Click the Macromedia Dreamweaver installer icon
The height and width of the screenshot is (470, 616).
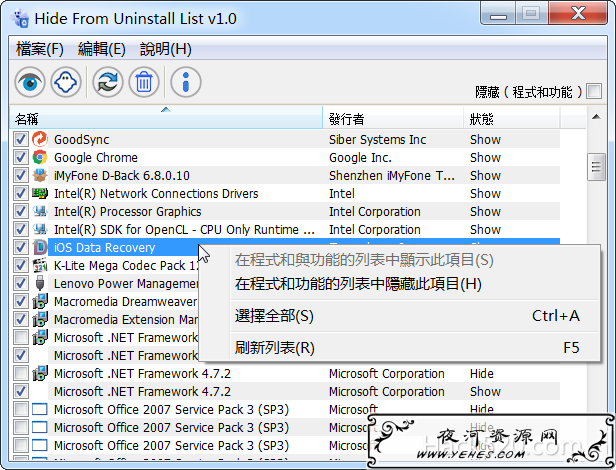point(40,301)
